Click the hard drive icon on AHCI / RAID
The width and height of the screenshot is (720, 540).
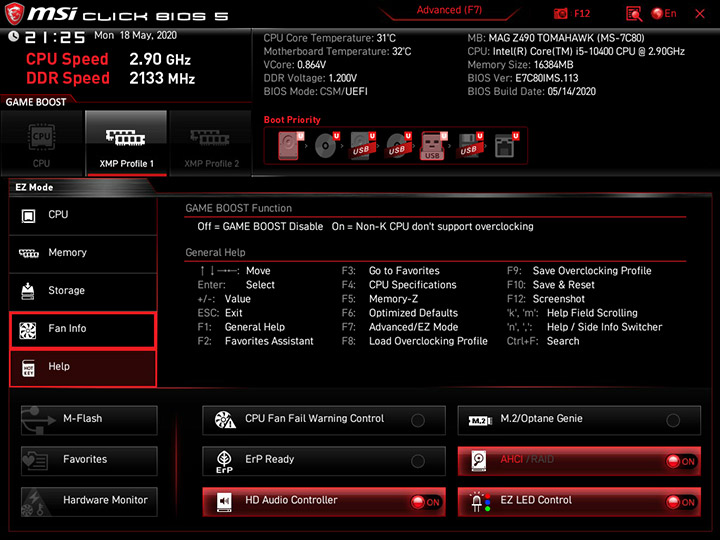pos(479,461)
